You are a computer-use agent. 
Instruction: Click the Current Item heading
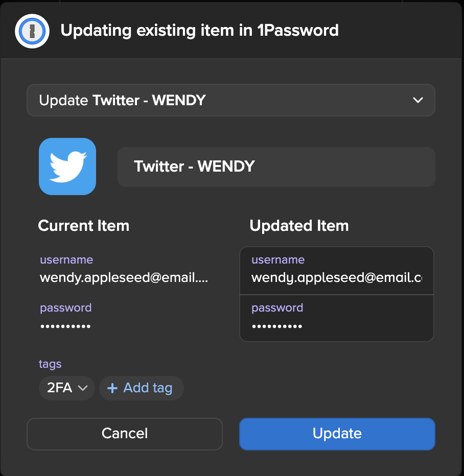pos(83,226)
